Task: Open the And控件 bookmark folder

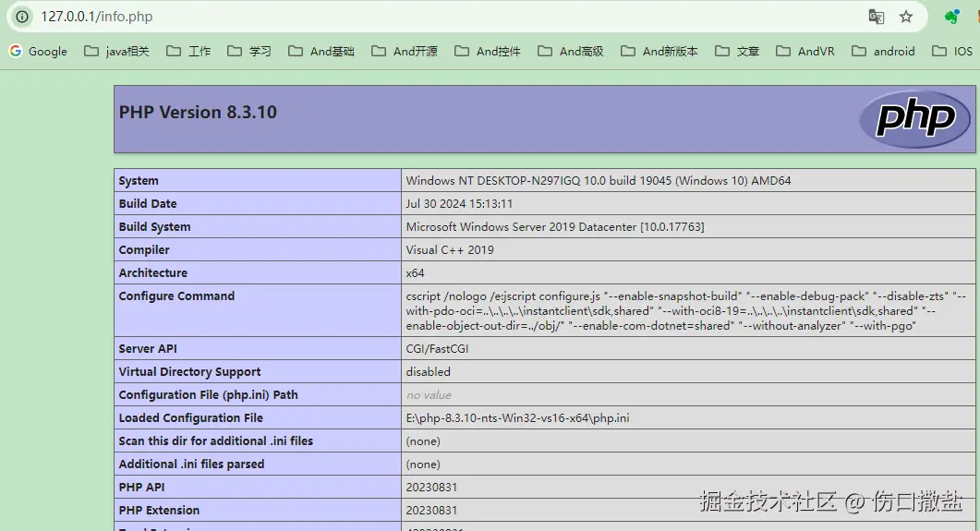Action: (x=488, y=51)
